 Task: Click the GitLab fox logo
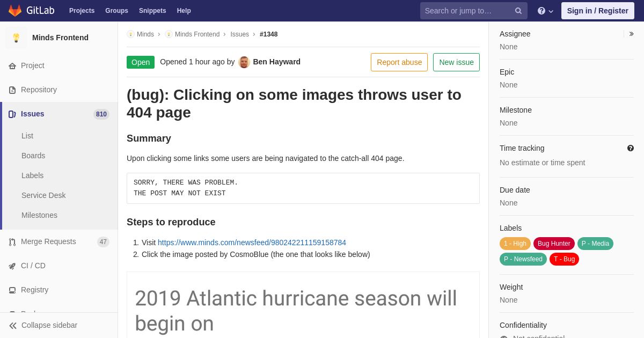click(15, 11)
